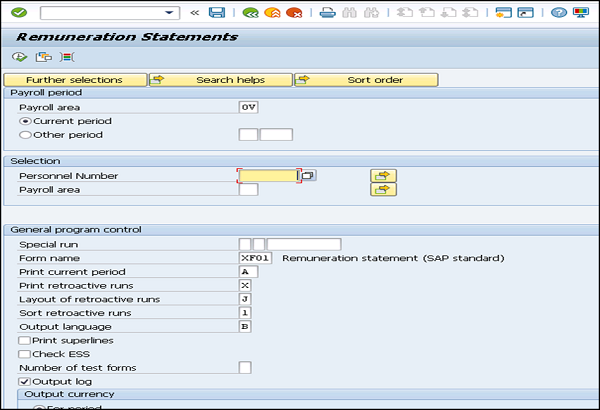600x410 pixels.
Task: Click the Print icon in toolbar
Action: [328, 13]
